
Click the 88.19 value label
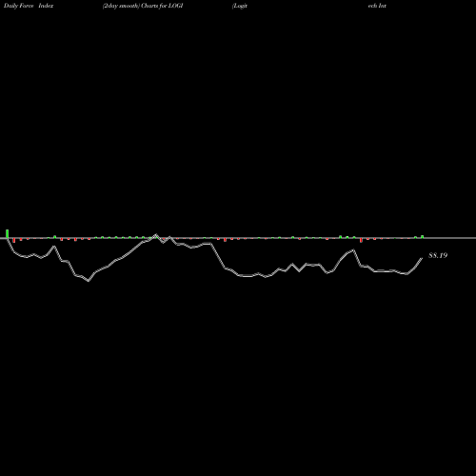(x=438, y=255)
